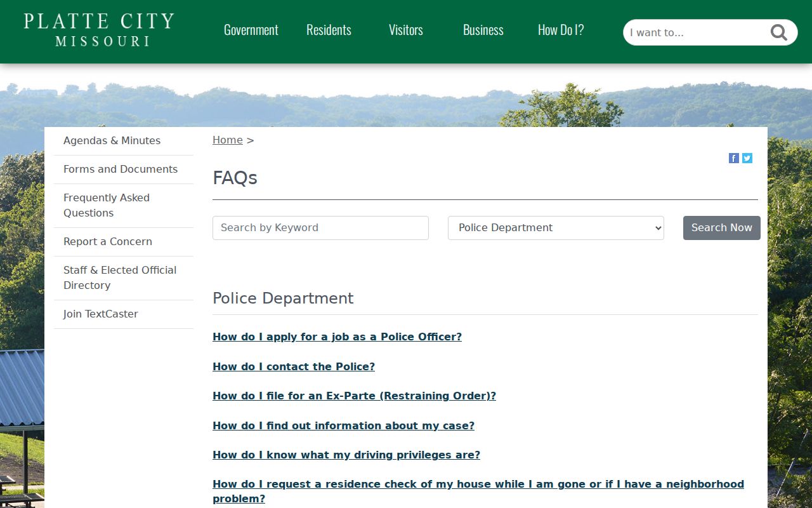The image size is (812, 508).
Task: Open FAQ about driving privileges
Action: [x=346, y=455]
